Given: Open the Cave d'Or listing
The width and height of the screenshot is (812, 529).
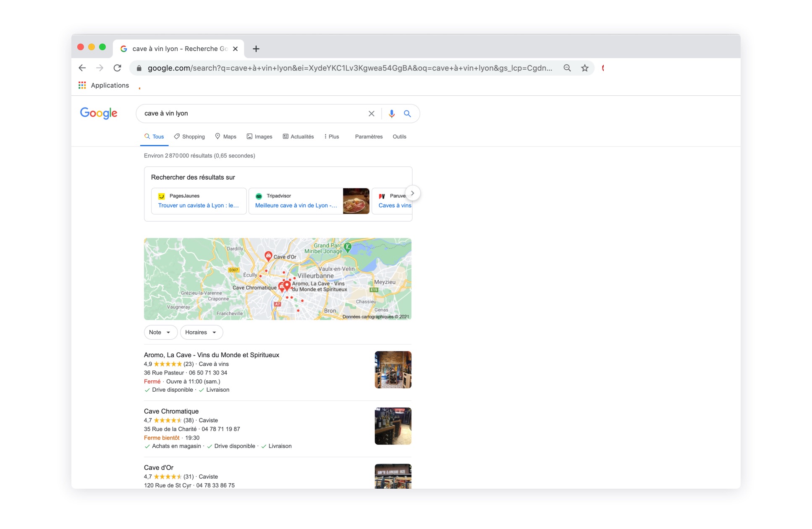Looking at the screenshot, I should 159,467.
